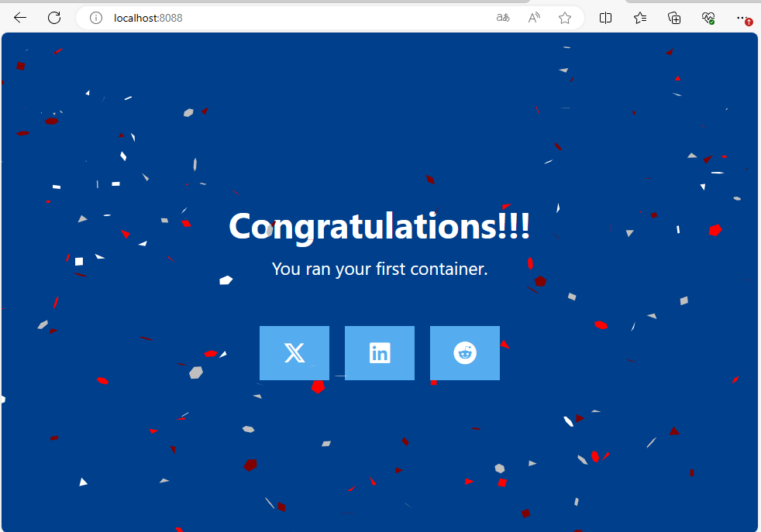Screen dimensions: 761x532
Task: Open the Collections panel
Action: coord(674,18)
